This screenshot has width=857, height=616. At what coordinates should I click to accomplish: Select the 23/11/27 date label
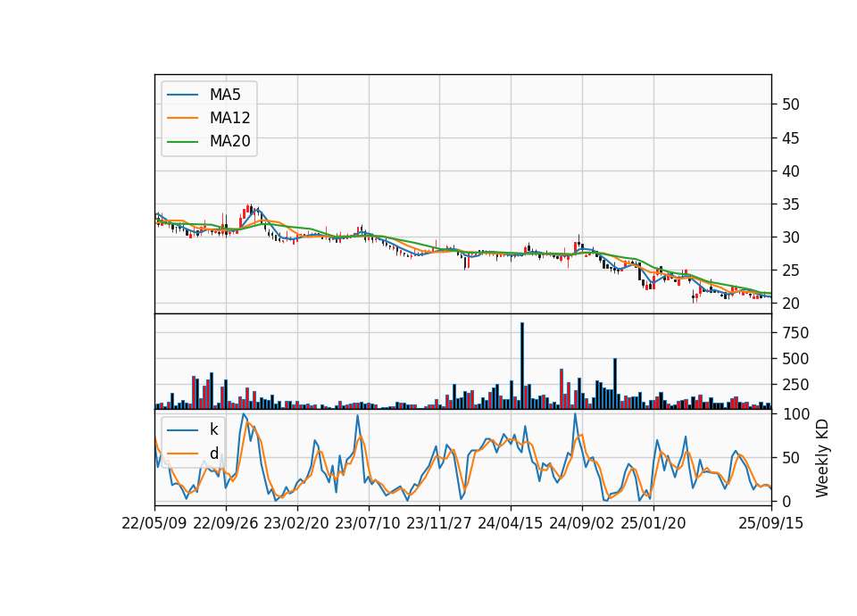click(x=439, y=523)
